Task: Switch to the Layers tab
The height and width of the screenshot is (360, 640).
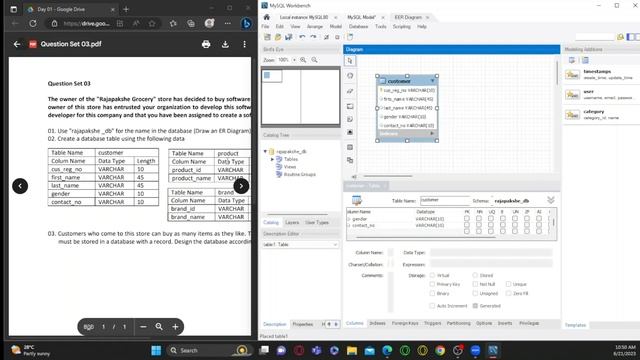Action: (x=292, y=222)
